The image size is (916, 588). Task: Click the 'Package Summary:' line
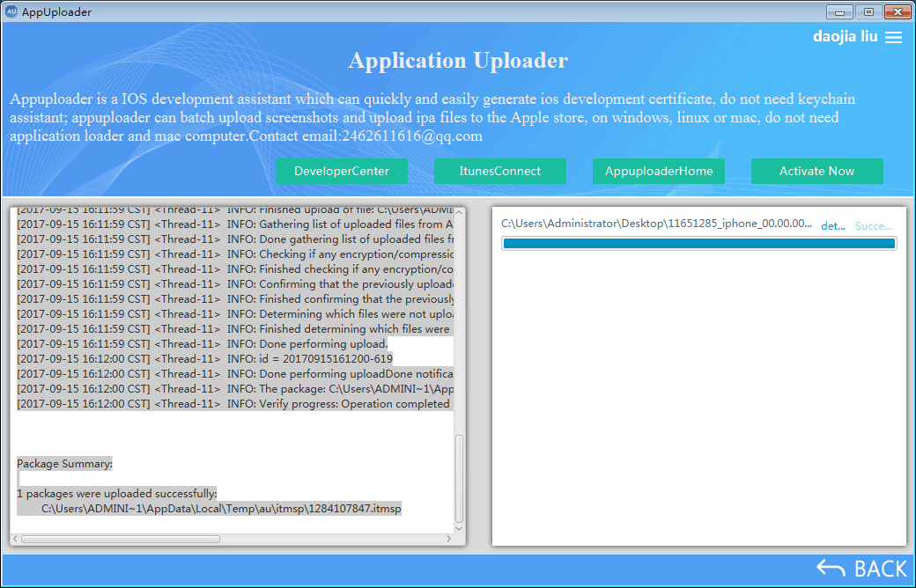[x=64, y=464]
